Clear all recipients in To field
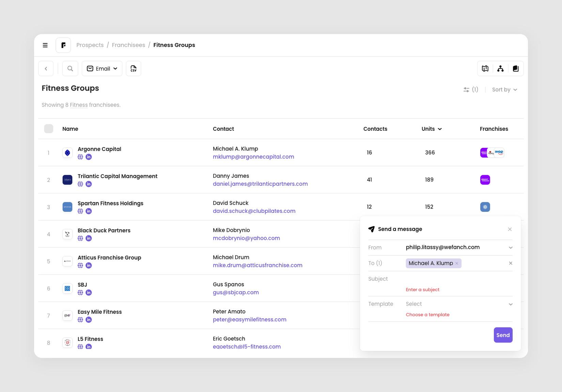Viewport: 562px width, 392px height. [511, 263]
